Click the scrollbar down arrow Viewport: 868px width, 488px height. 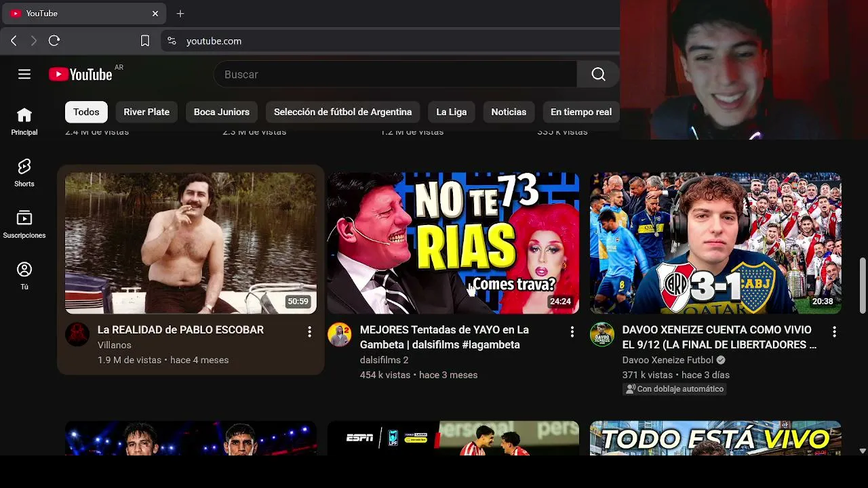coord(863,451)
